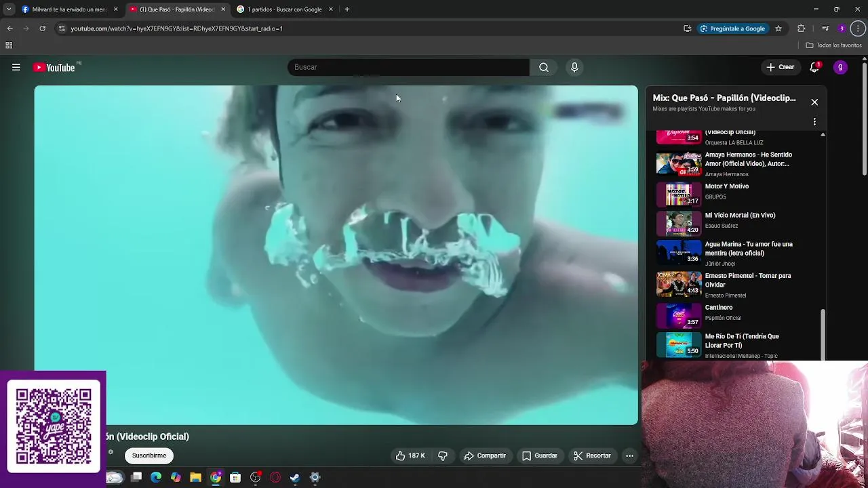Dislike the video with thumbs down

[443, 455]
